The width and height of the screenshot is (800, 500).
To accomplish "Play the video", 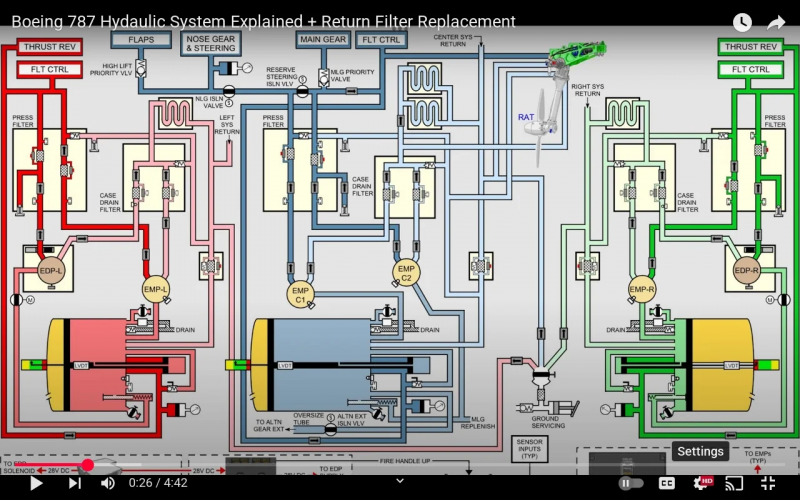I will [36, 483].
